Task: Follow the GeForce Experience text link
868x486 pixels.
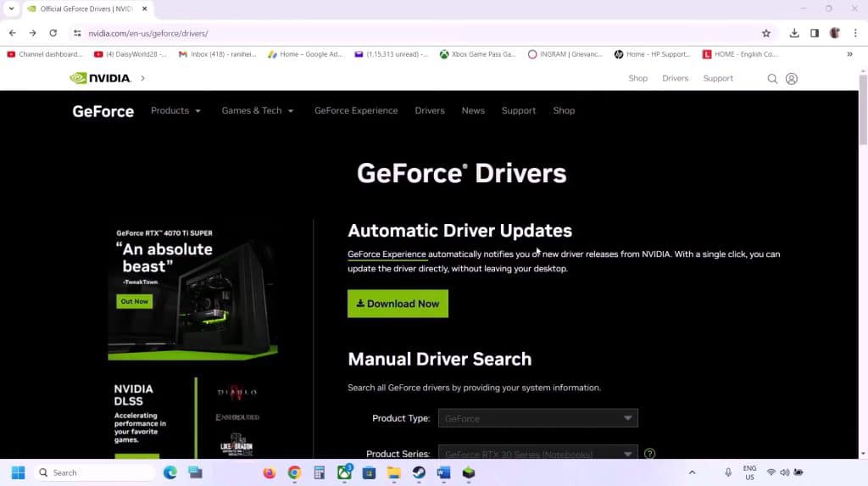Action: tap(387, 254)
